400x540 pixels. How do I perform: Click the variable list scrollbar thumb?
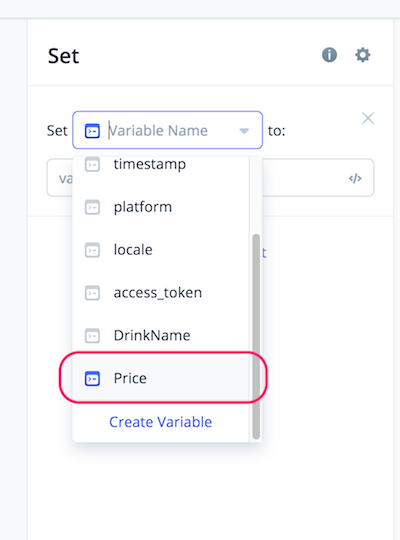coord(256,336)
